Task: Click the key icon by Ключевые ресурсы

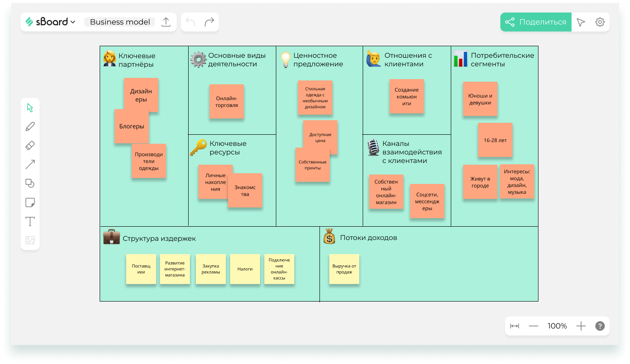Action: (x=198, y=148)
